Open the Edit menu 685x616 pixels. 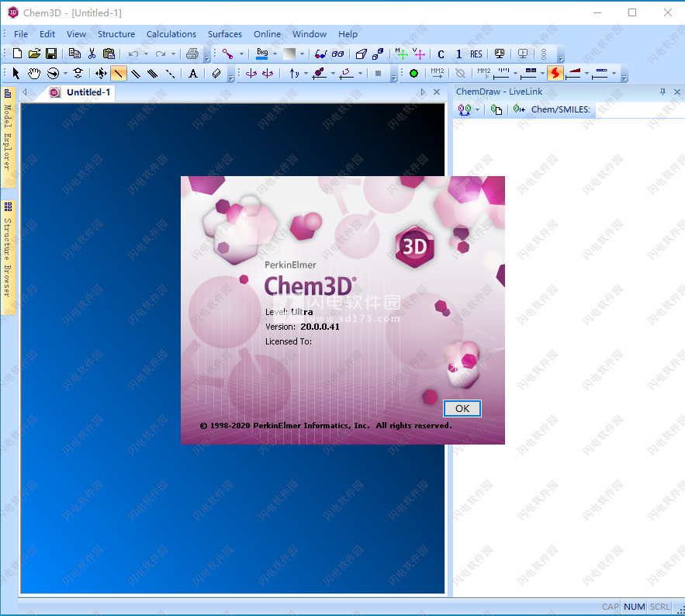[x=47, y=34]
